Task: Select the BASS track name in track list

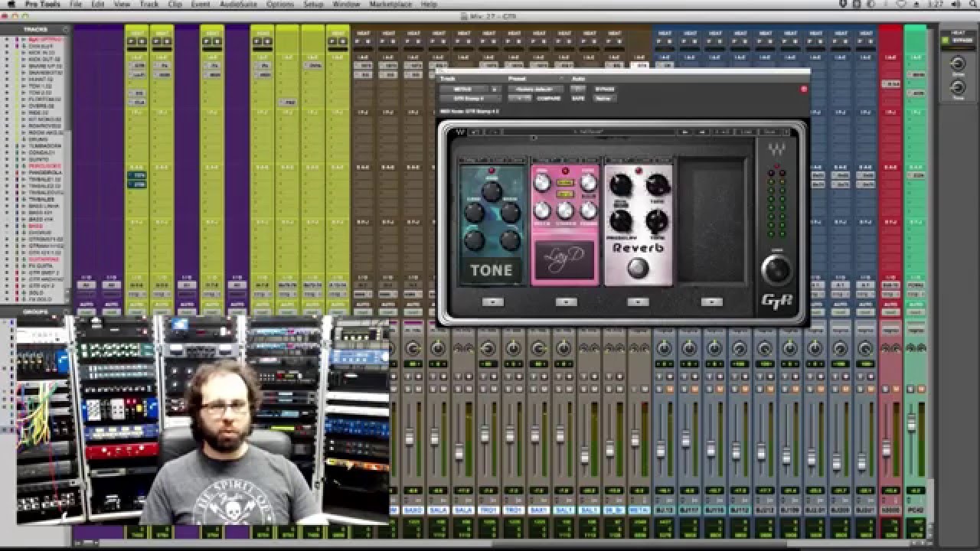Action: (x=37, y=227)
